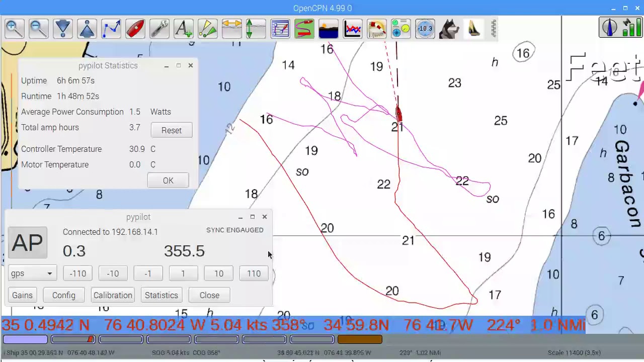Open magnetic variation -10.3 icon
644x362 pixels.
[x=425, y=29]
